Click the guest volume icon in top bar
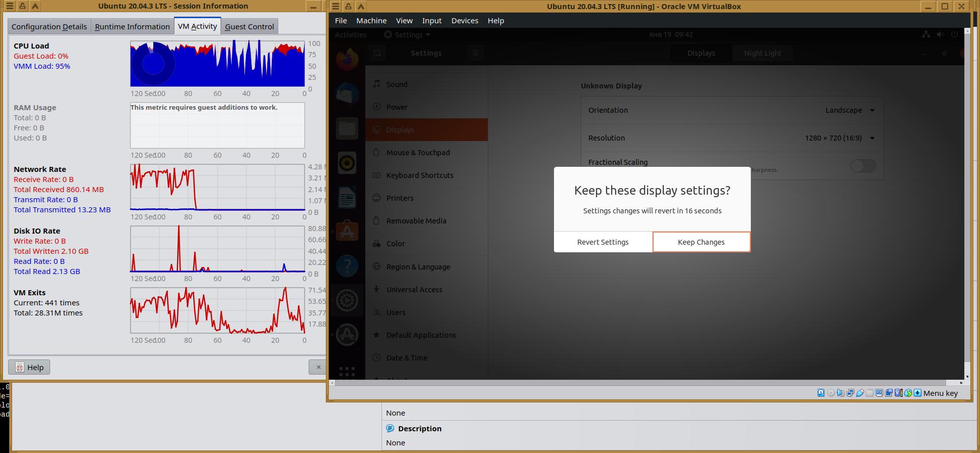 (940, 34)
